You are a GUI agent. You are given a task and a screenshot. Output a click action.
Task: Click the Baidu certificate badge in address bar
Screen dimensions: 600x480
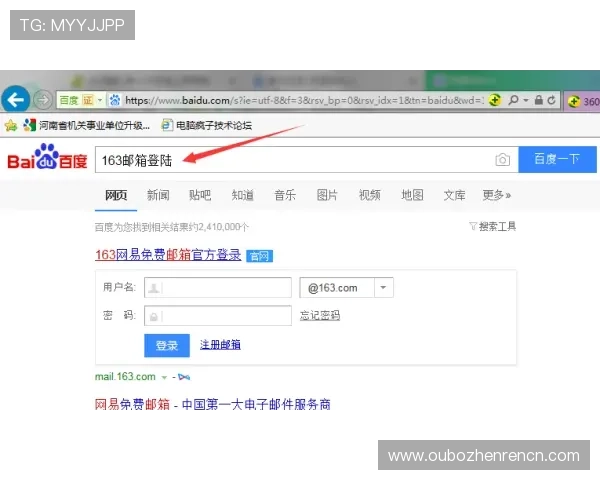pos(76,101)
